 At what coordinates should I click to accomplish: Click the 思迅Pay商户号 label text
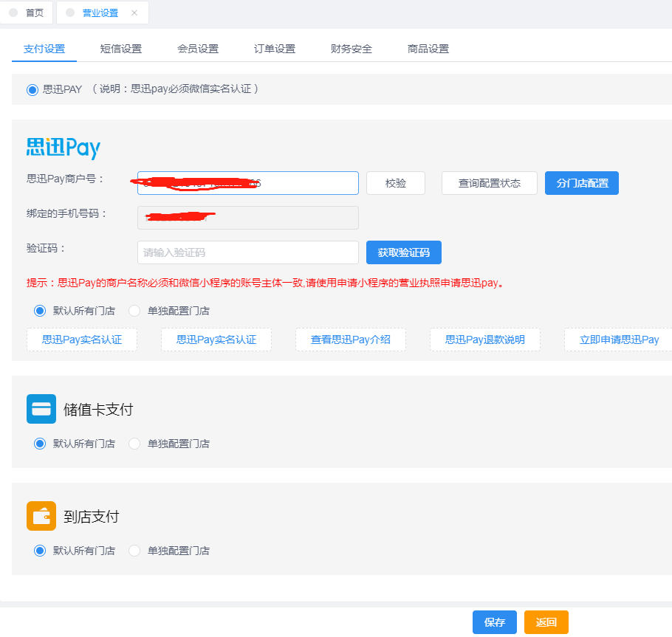pos(65,179)
